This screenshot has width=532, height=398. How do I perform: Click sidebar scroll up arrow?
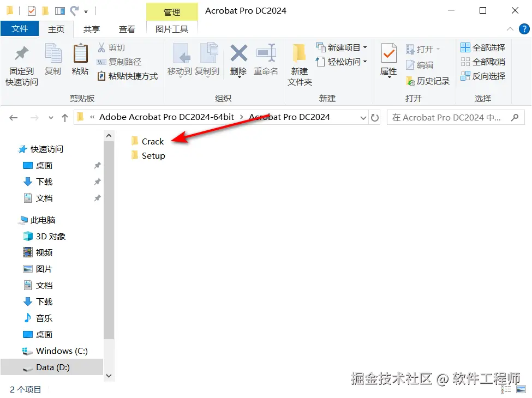coord(109,136)
